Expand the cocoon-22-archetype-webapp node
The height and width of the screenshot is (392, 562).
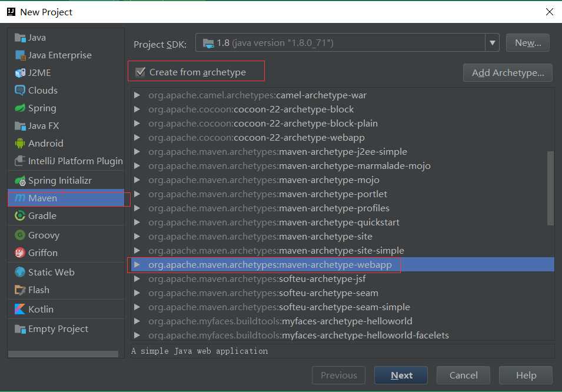[137, 137]
